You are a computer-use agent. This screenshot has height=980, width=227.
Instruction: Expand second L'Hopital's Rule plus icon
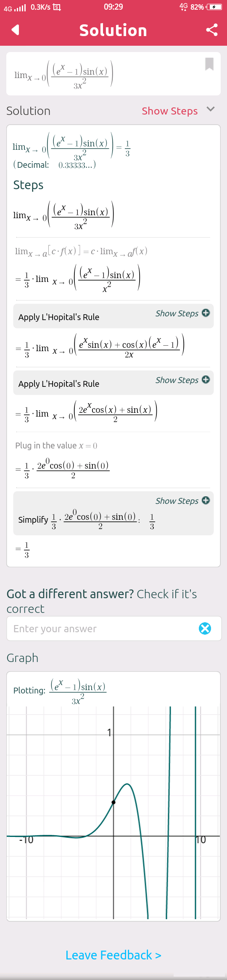(x=206, y=380)
